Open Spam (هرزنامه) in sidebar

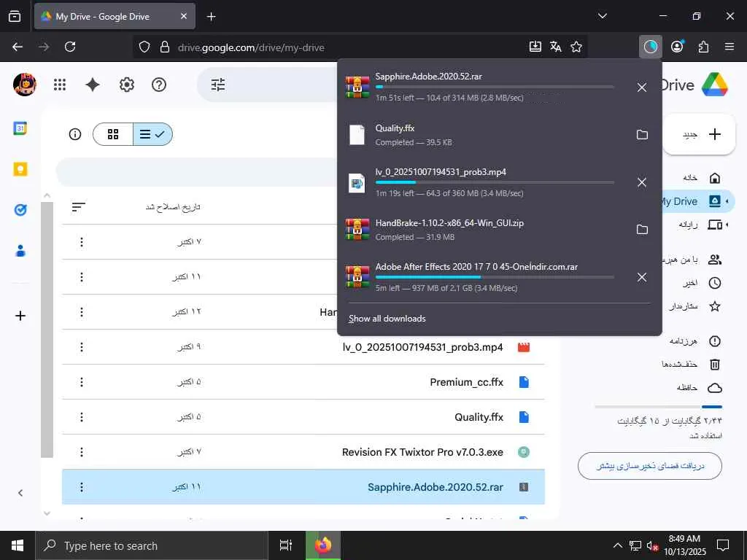pos(694,341)
